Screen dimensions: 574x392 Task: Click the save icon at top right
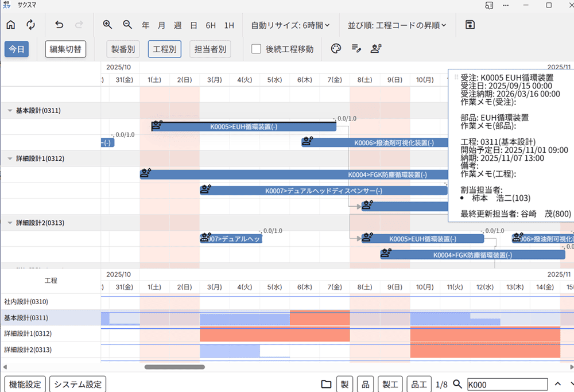470,25
